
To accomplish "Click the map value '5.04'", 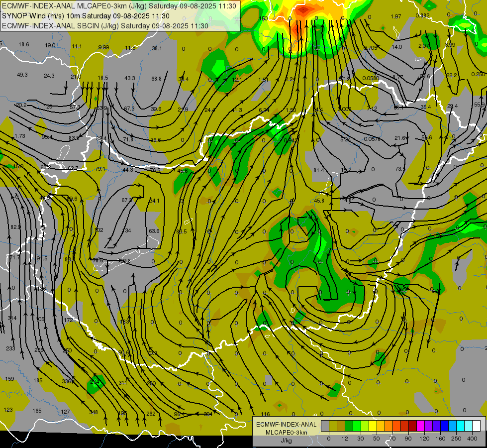I will (345, 139).
